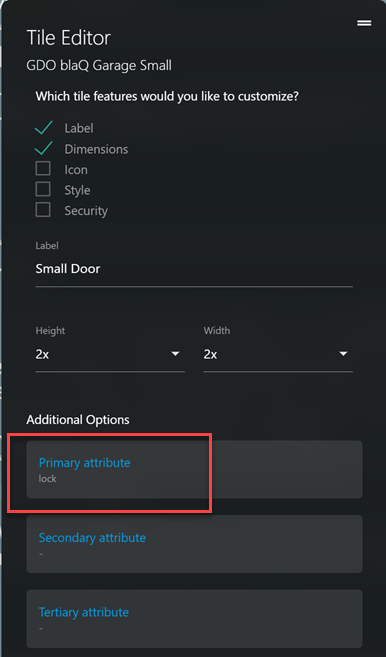Image resolution: width=386 pixels, height=657 pixels.
Task: Click the Security checkbox text label
Action: 86,211
